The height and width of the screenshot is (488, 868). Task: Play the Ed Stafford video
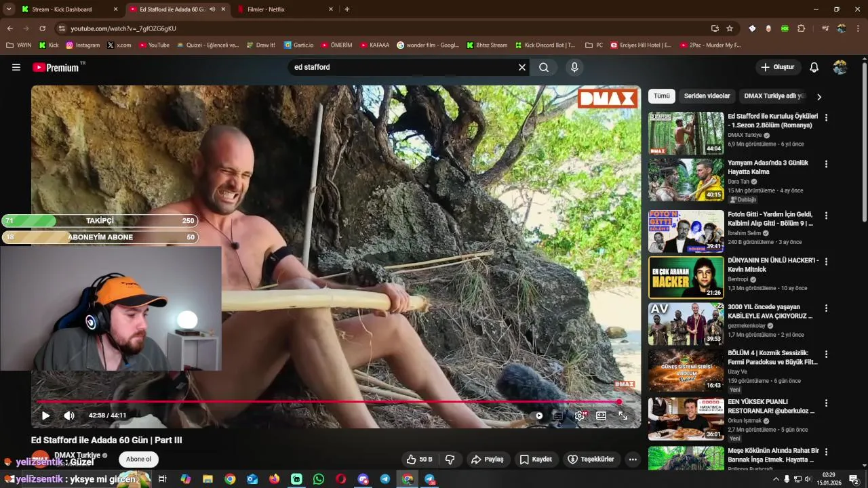click(45, 415)
